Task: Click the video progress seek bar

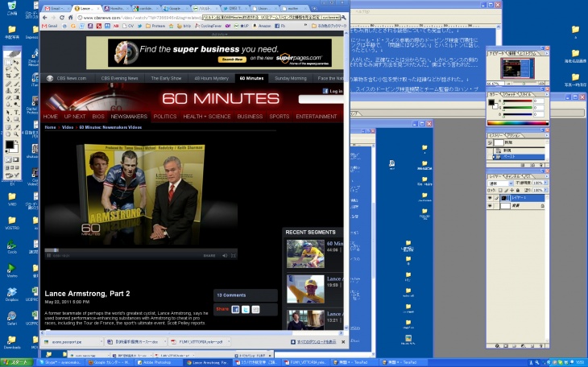Action: pos(141,250)
